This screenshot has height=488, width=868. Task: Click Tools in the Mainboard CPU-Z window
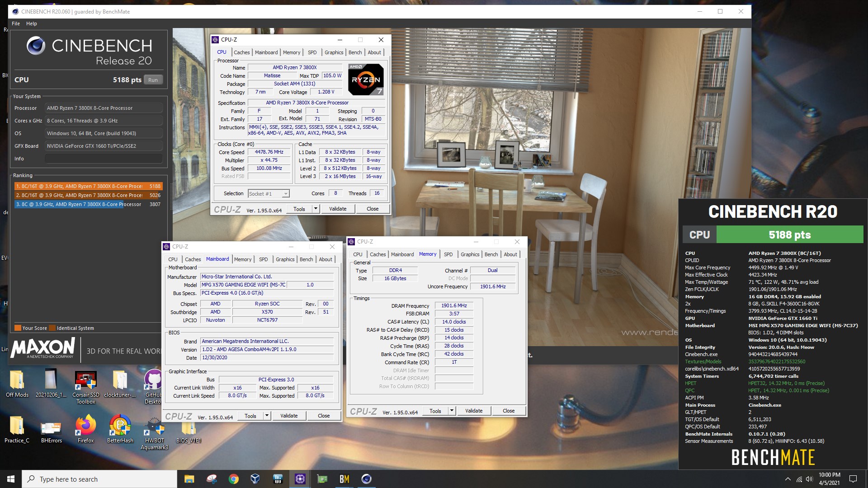(250, 416)
